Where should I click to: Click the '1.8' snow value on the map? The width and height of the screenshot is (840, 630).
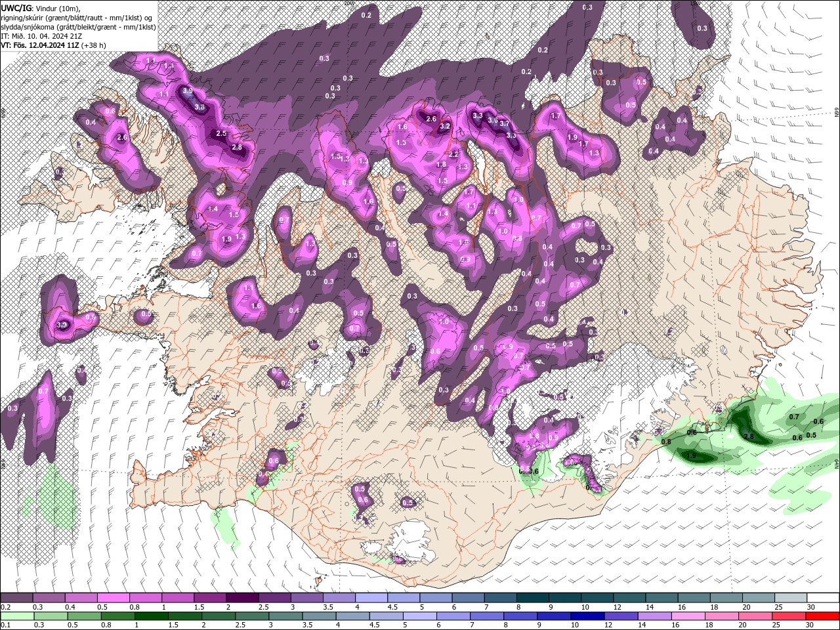[x=442, y=165]
